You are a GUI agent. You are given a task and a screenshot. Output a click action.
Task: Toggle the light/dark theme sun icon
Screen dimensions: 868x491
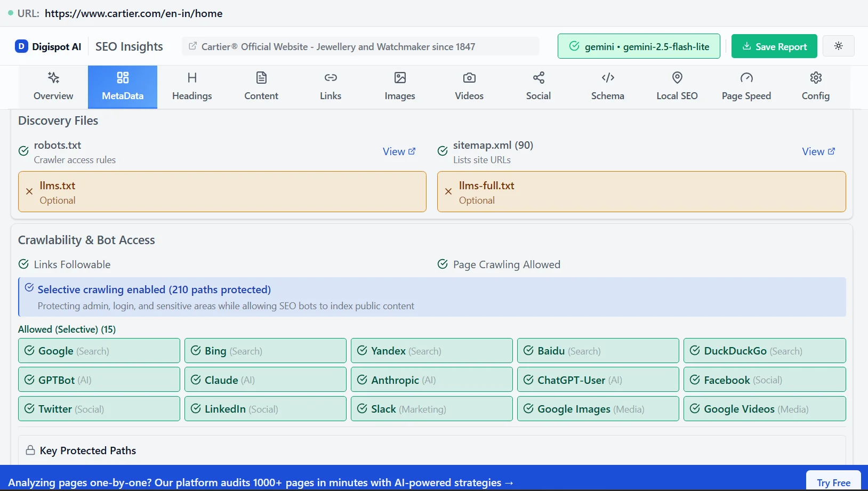tap(838, 46)
